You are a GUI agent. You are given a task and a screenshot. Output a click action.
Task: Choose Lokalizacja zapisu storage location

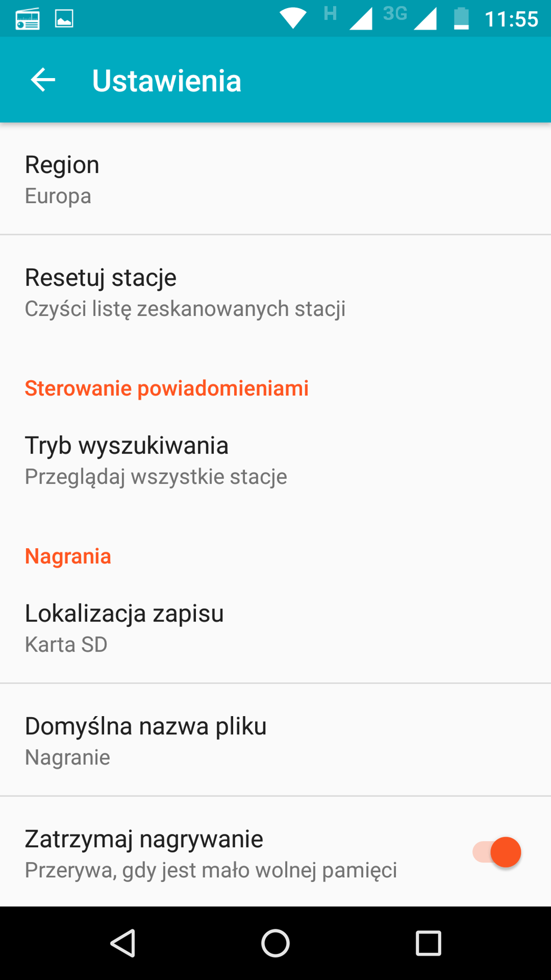275,628
